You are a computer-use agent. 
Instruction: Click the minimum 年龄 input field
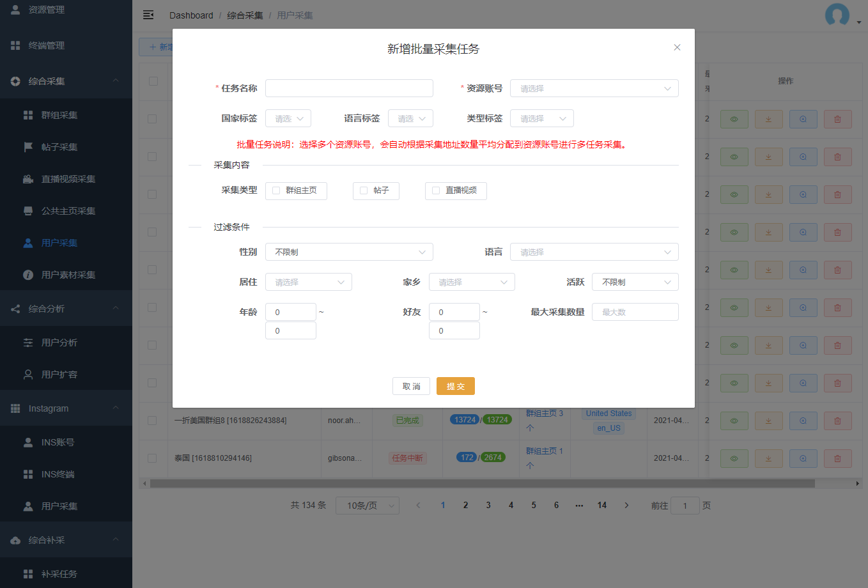[x=291, y=312]
